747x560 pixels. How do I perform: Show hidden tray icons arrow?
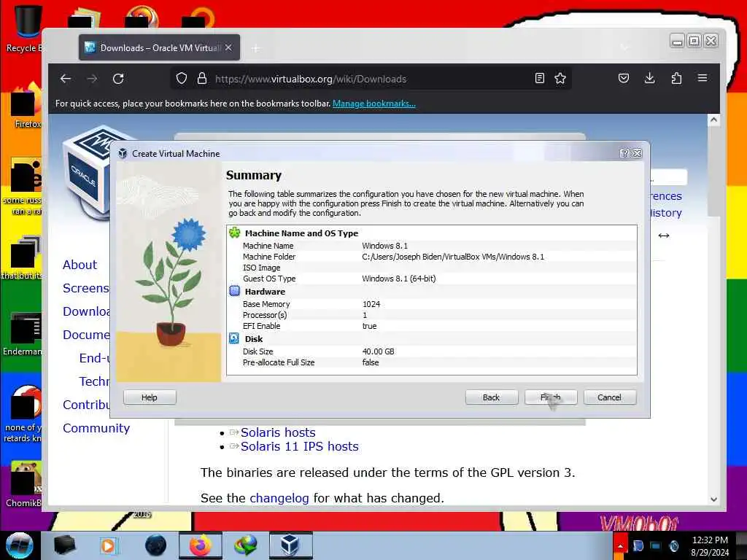620,545
